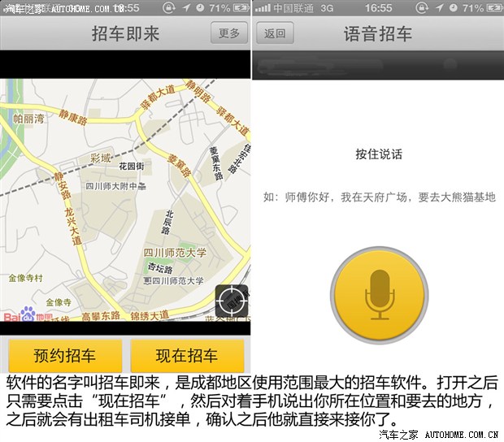Tap the signal bars next to 中国联通
Screen dimensions: 504x442
pos(262,8)
